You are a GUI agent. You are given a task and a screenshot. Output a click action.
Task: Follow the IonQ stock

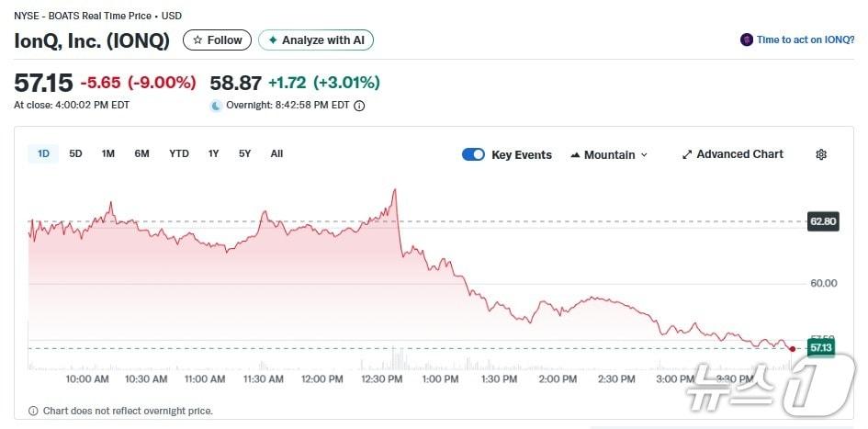tap(217, 40)
